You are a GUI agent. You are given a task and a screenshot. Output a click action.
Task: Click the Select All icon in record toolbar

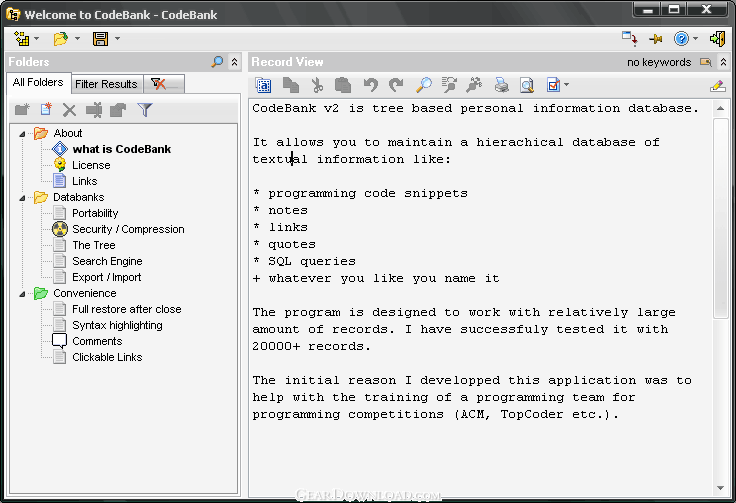pos(263,85)
